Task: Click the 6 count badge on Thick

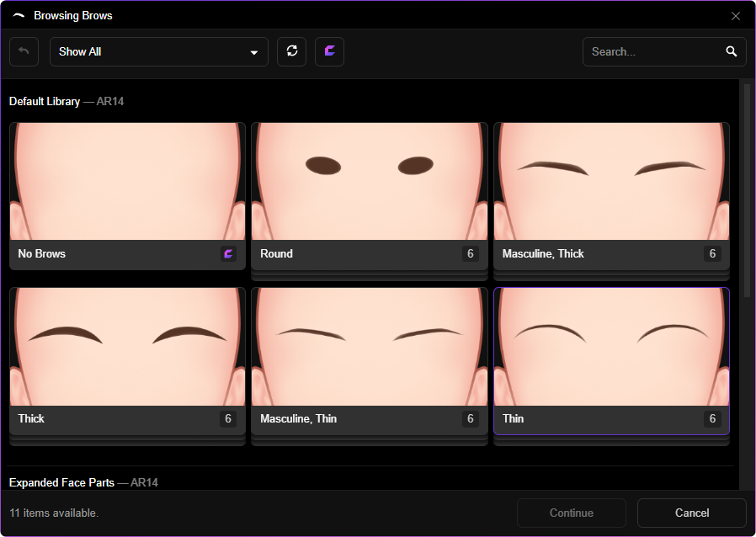Action: click(228, 418)
